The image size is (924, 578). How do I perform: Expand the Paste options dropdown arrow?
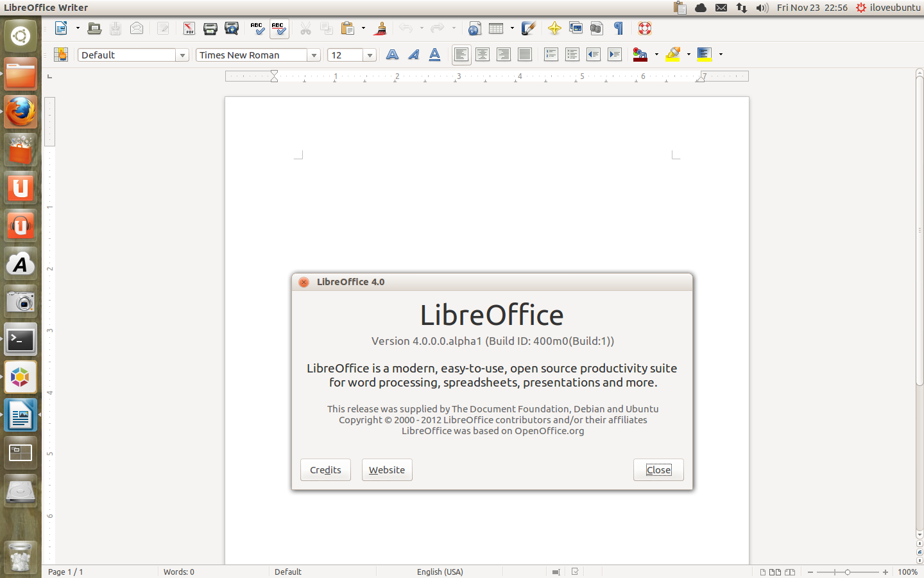click(363, 28)
